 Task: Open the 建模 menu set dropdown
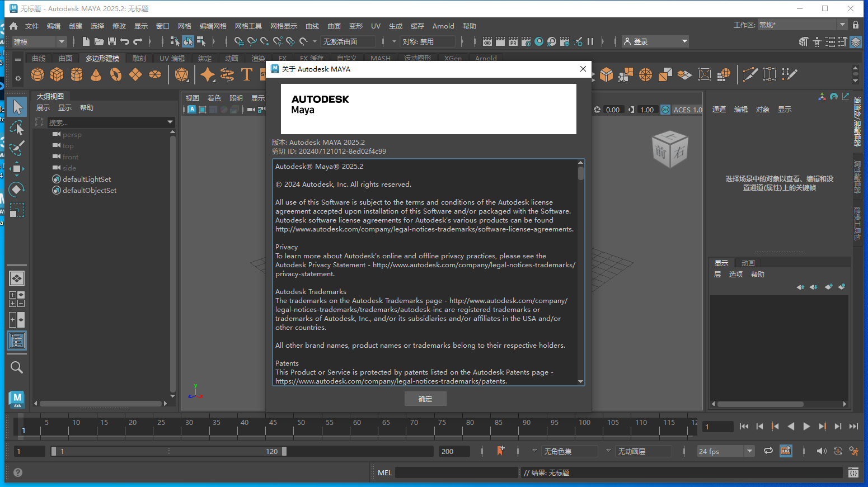[39, 42]
